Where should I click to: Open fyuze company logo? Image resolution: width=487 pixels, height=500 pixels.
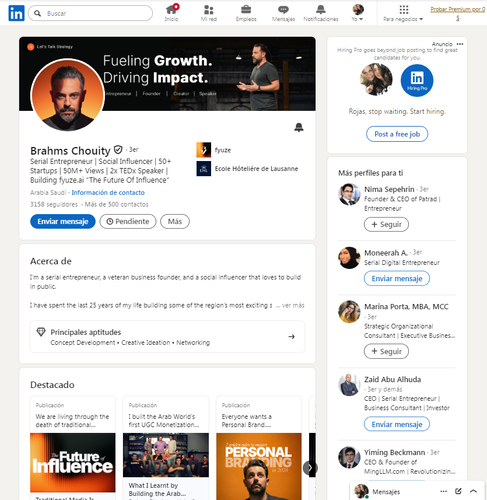click(x=204, y=150)
